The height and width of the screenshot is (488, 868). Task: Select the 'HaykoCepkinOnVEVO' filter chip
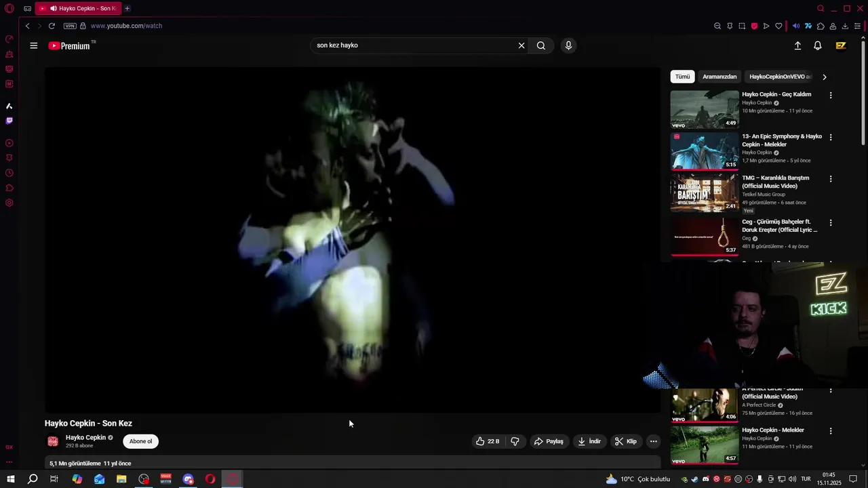[x=780, y=77]
